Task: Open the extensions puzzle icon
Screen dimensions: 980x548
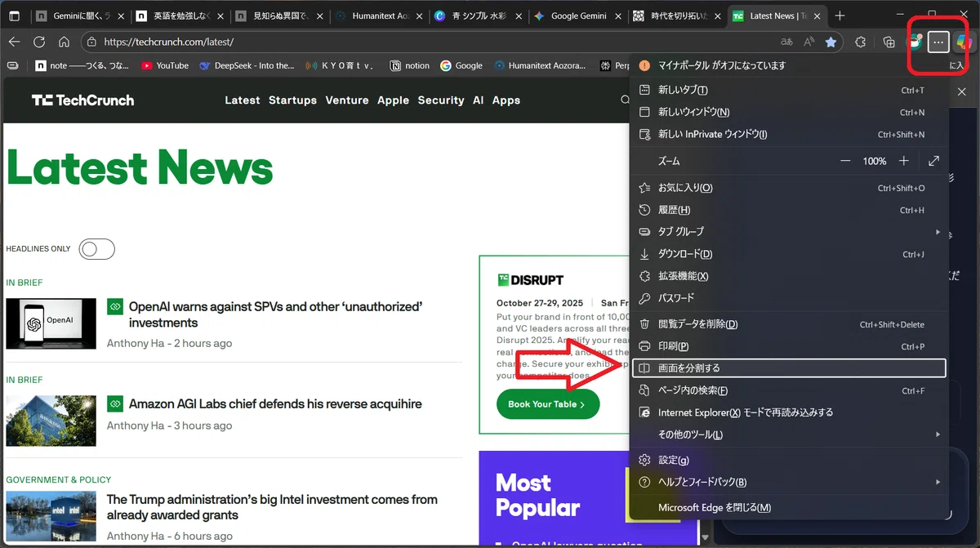Action: pos(860,42)
